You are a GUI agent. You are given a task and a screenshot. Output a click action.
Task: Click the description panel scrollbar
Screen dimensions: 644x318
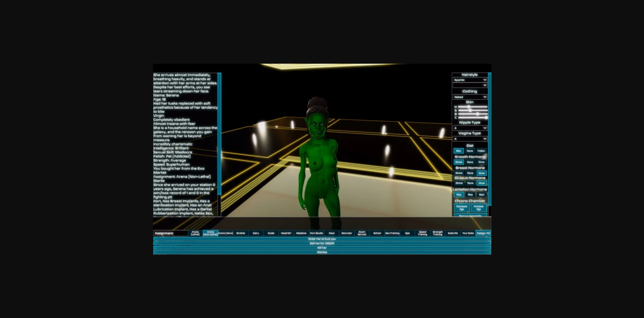pos(219,144)
